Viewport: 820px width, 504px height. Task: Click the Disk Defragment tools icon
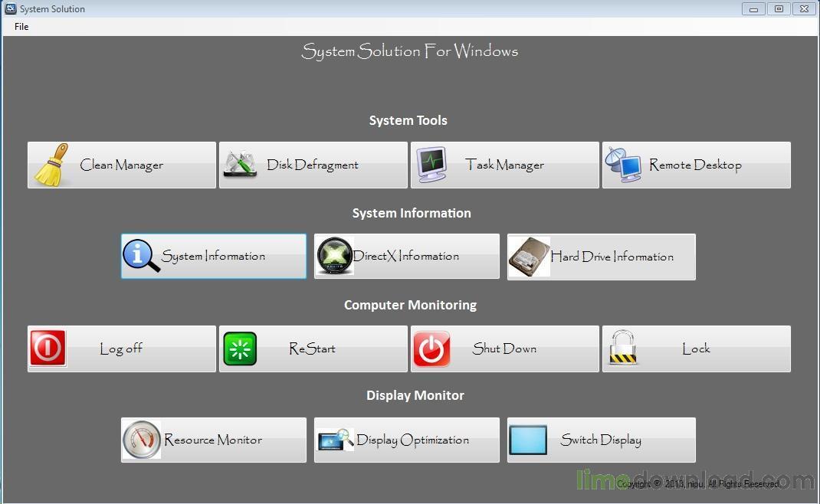[240, 164]
